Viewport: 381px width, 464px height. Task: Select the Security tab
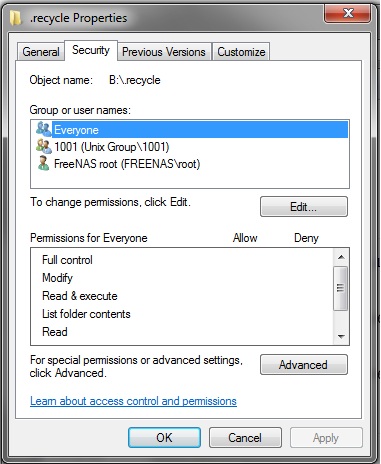[x=91, y=50]
